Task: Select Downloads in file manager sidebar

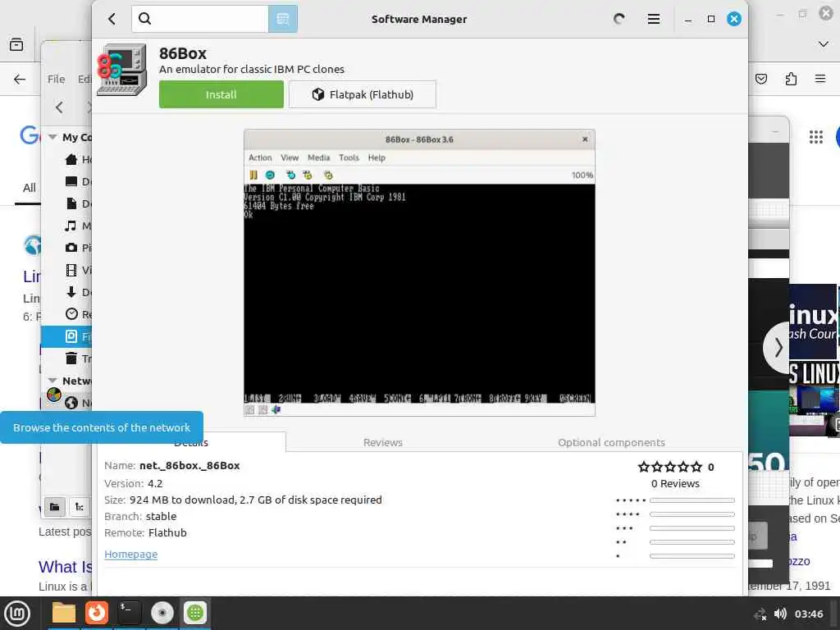Action: pyautogui.click(x=71, y=292)
